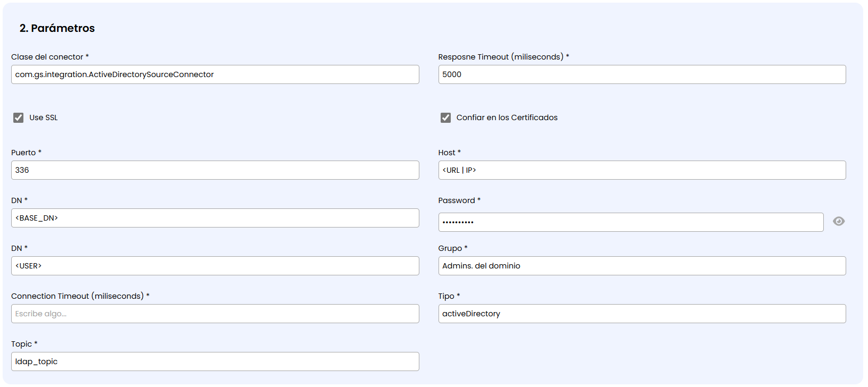Click the DN field containing <USER>
Image resolution: width=868 pixels, height=387 pixels.
tap(215, 266)
